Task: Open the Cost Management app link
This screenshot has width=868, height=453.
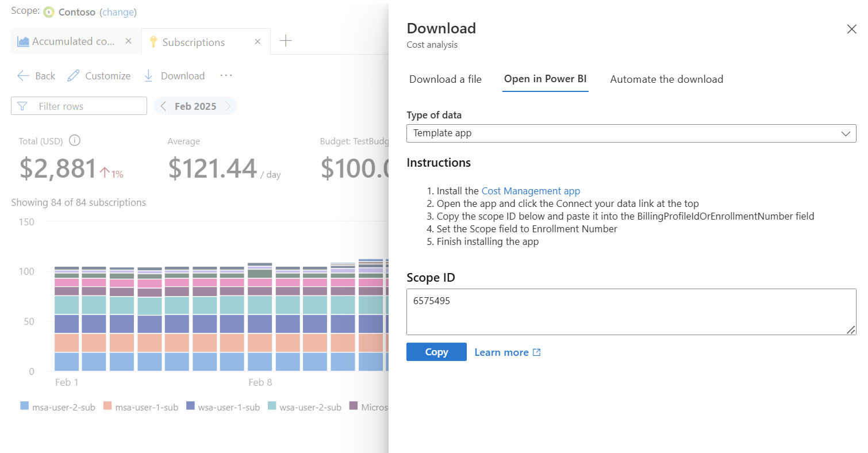Action: pos(530,190)
